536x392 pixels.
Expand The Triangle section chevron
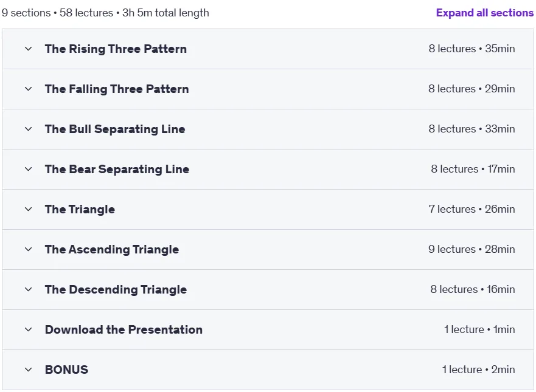pyautogui.click(x=29, y=209)
